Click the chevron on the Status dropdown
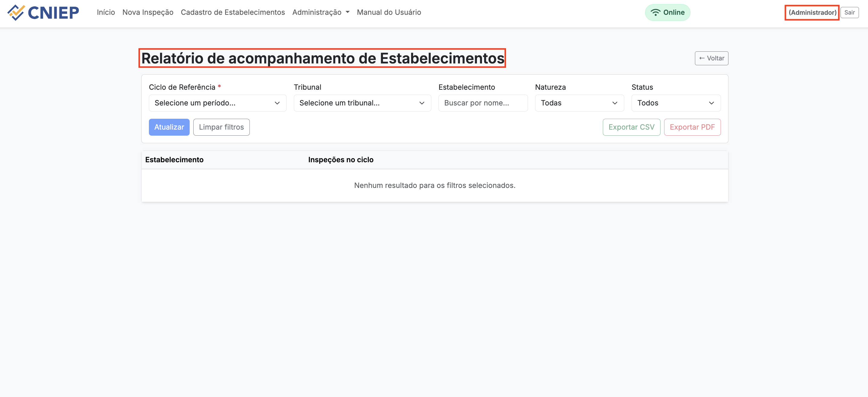Viewport: 868px width, 397px height. pyautogui.click(x=712, y=103)
